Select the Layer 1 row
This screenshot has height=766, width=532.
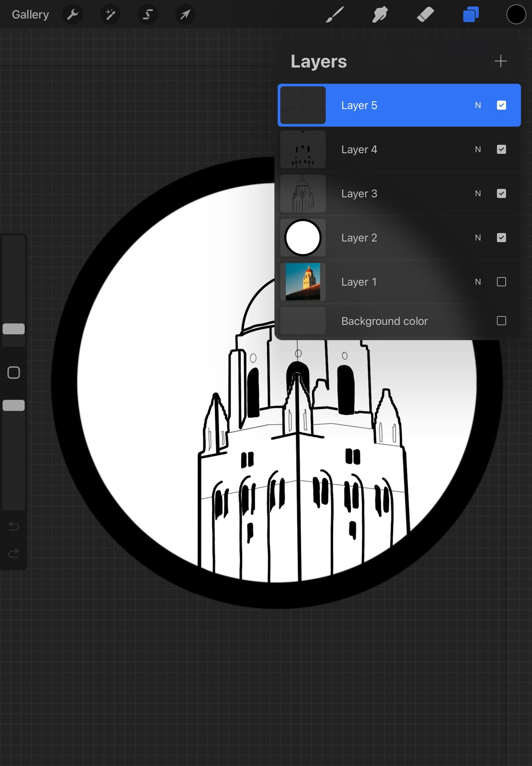click(x=399, y=282)
